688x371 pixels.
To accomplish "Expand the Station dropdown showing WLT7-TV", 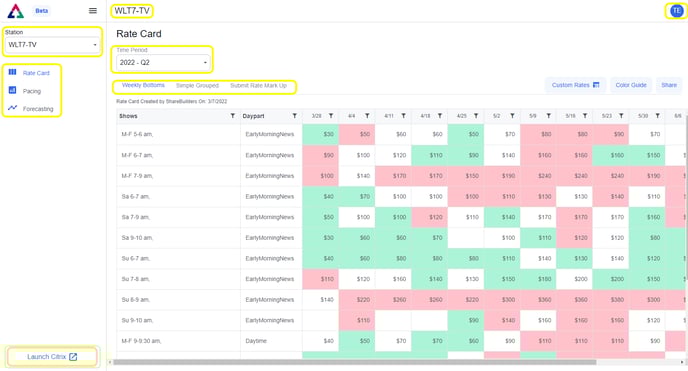I will click(x=52, y=45).
